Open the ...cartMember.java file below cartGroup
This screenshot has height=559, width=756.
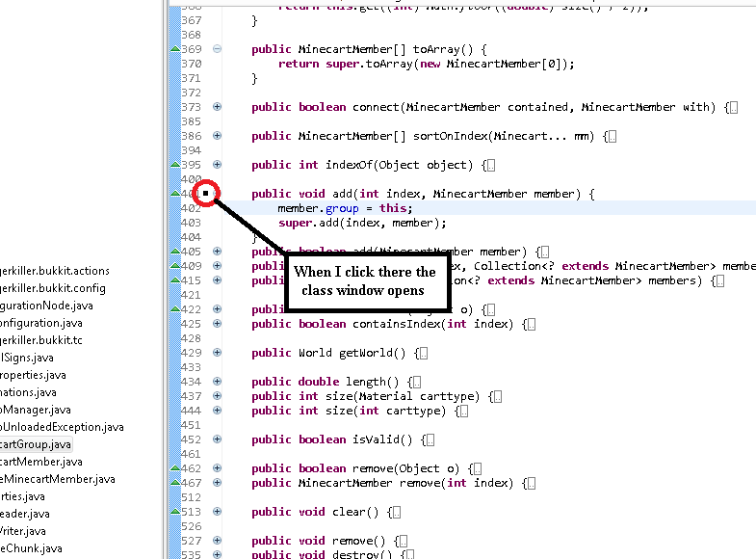[41, 462]
